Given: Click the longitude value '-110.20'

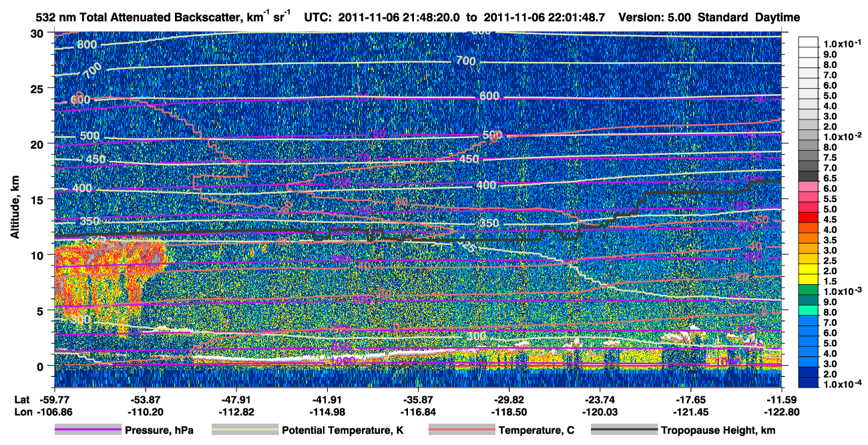Looking at the screenshot, I should point(145,412).
